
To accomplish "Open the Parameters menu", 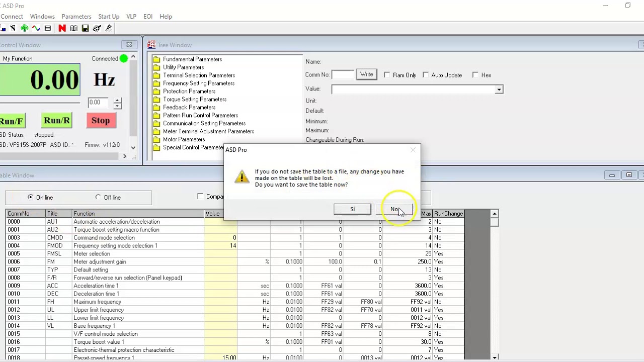I will click(x=76, y=17).
